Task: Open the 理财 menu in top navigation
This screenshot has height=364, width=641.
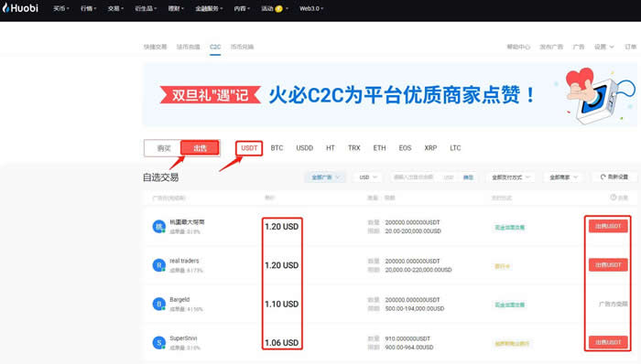Action: tap(176, 8)
